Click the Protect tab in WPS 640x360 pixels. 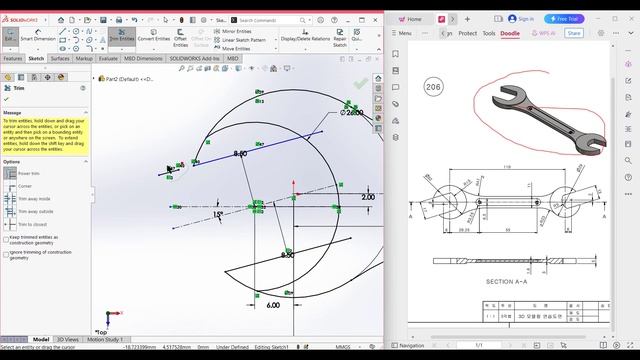(x=467, y=33)
